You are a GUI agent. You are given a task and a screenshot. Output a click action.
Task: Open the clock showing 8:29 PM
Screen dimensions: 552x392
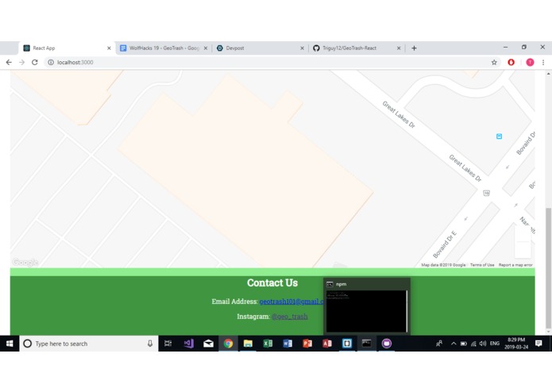516,344
